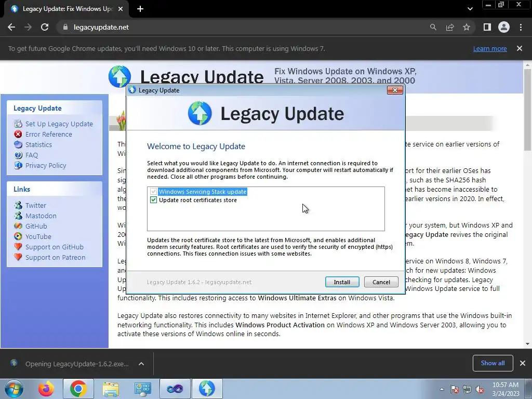Open the YouTube link
Viewport: 532px width, 399px height.
[38, 236]
